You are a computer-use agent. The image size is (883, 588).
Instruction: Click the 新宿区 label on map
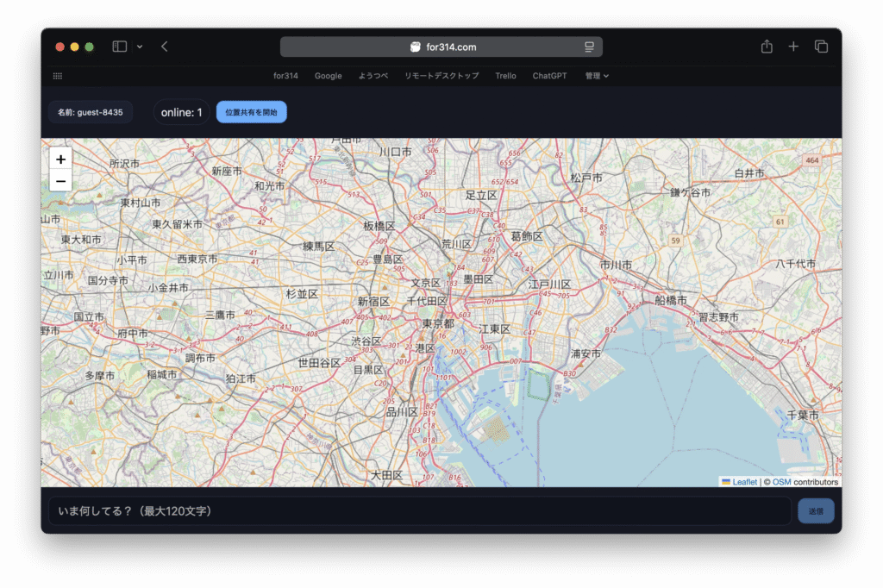pos(374,302)
